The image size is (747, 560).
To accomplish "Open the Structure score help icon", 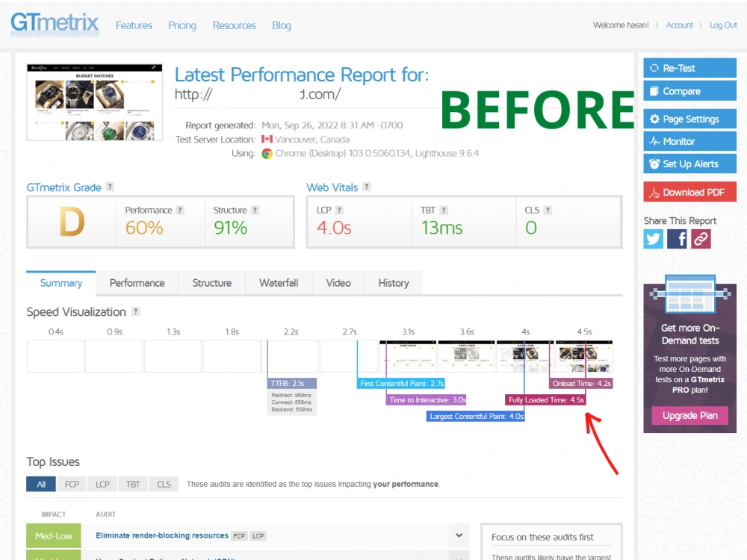I will pos(255,210).
